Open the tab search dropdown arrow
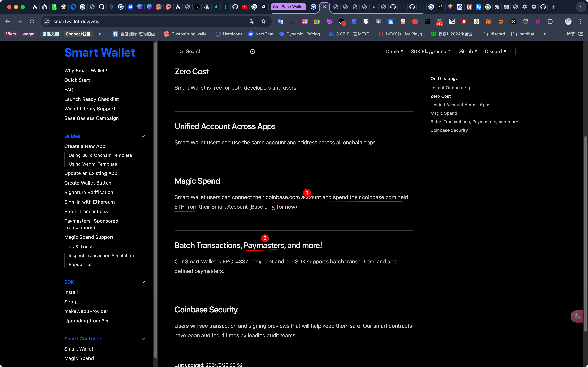Screen dimensions: 588x367 point(581,7)
